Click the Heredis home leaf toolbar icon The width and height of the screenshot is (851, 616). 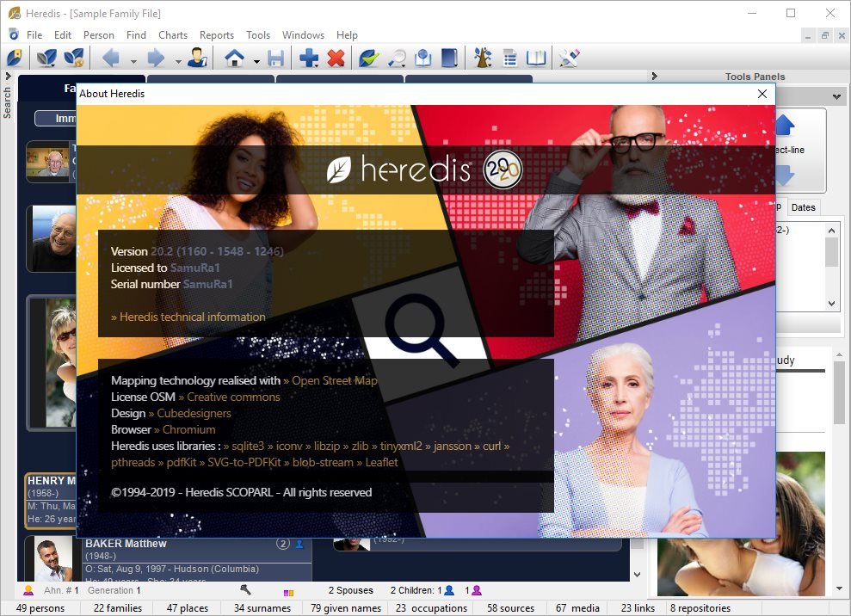15,58
